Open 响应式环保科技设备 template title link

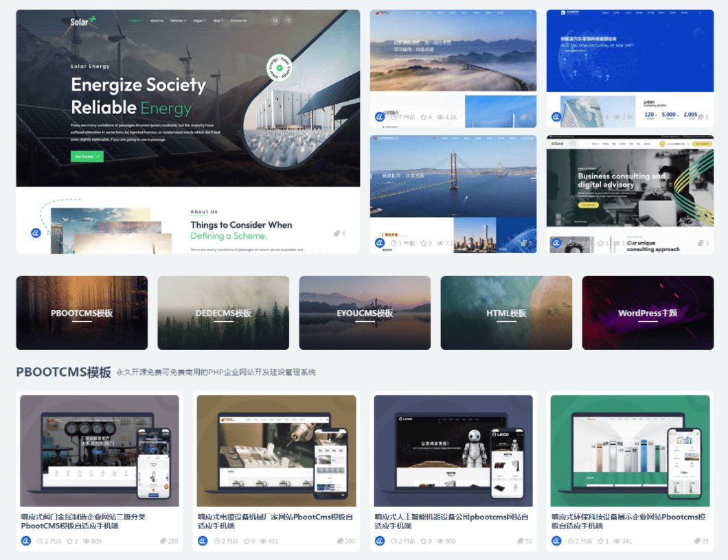pos(628,521)
